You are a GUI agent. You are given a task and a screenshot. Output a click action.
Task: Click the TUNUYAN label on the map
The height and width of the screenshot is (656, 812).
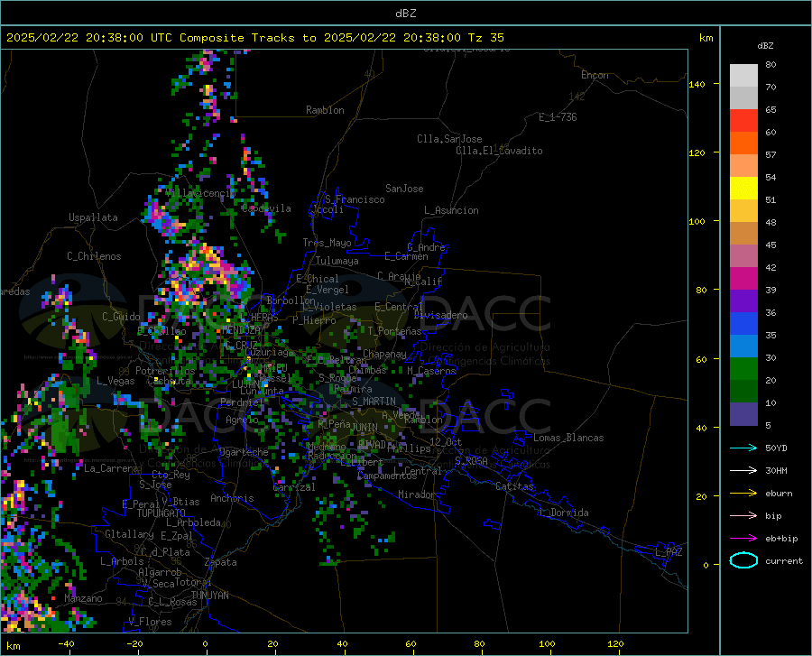tap(209, 596)
